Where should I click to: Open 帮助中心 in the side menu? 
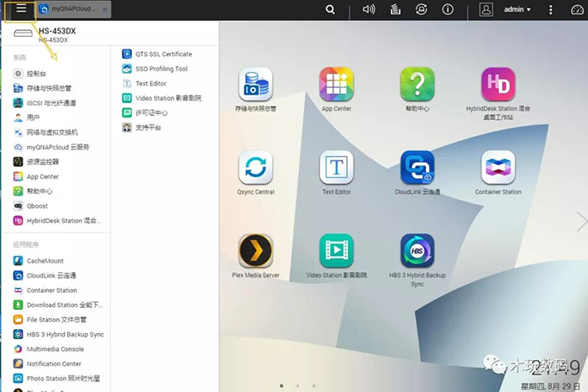click(33, 191)
